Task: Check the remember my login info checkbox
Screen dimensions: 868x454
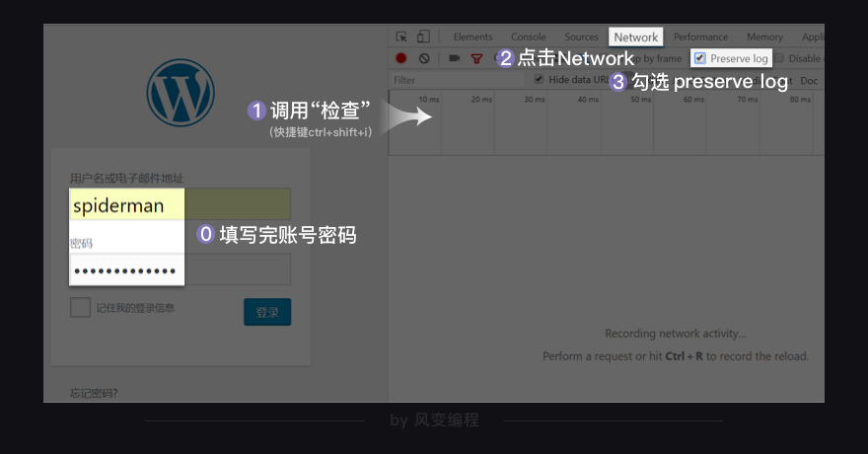Action: pyautogui.click(x=80, y=307)
